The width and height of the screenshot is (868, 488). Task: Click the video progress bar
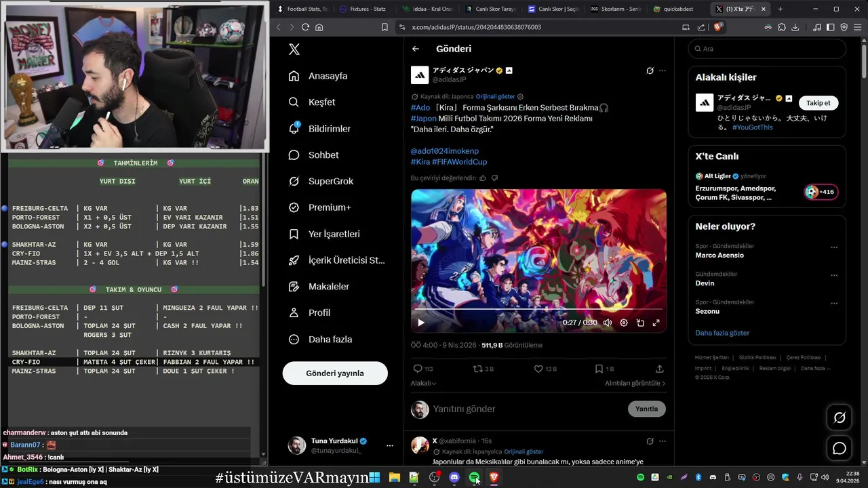[538, 310]
